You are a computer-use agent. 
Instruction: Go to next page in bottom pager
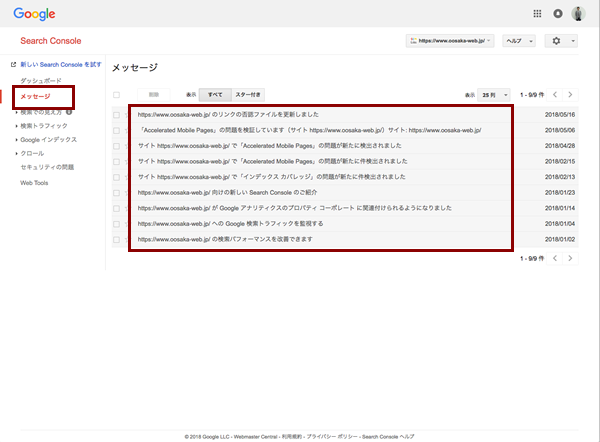570,258
